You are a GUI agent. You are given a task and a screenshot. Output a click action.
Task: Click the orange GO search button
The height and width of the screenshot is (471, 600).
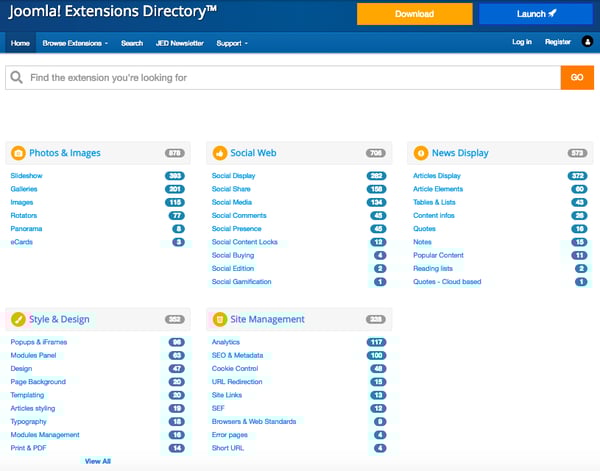click(x=577, y=77)
